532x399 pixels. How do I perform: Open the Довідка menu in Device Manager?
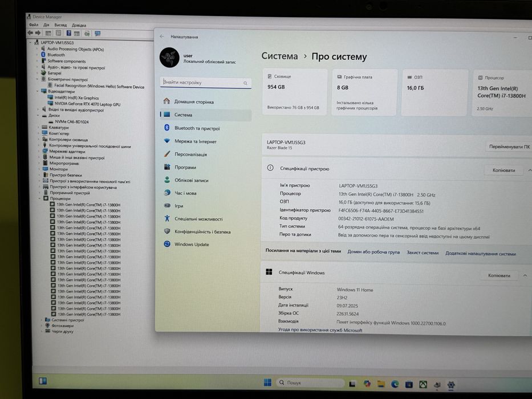point(79,25)
